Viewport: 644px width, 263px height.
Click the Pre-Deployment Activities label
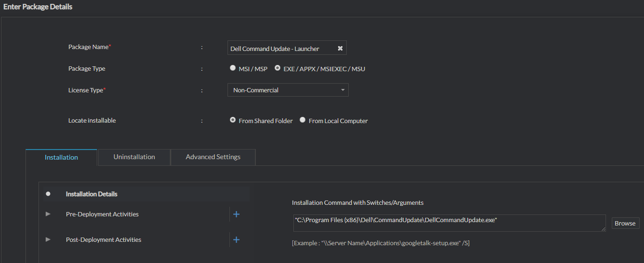click(x=102, y=214)
